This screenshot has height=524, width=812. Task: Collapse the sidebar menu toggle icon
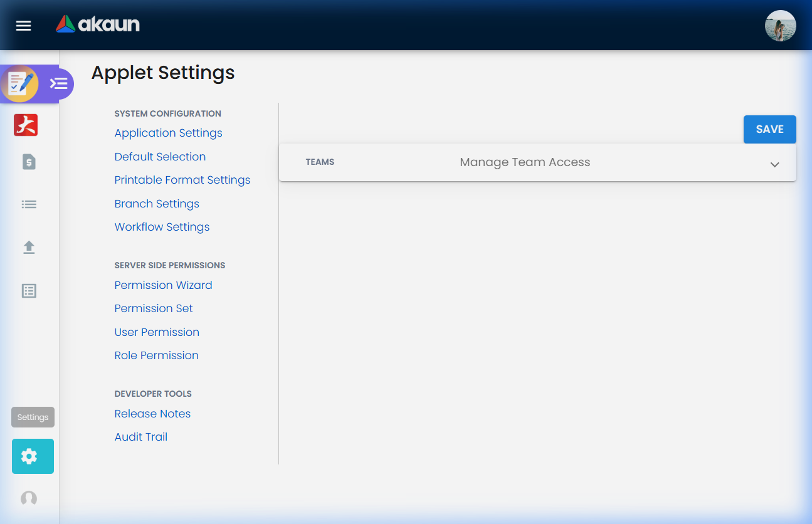tap(59, 83)
